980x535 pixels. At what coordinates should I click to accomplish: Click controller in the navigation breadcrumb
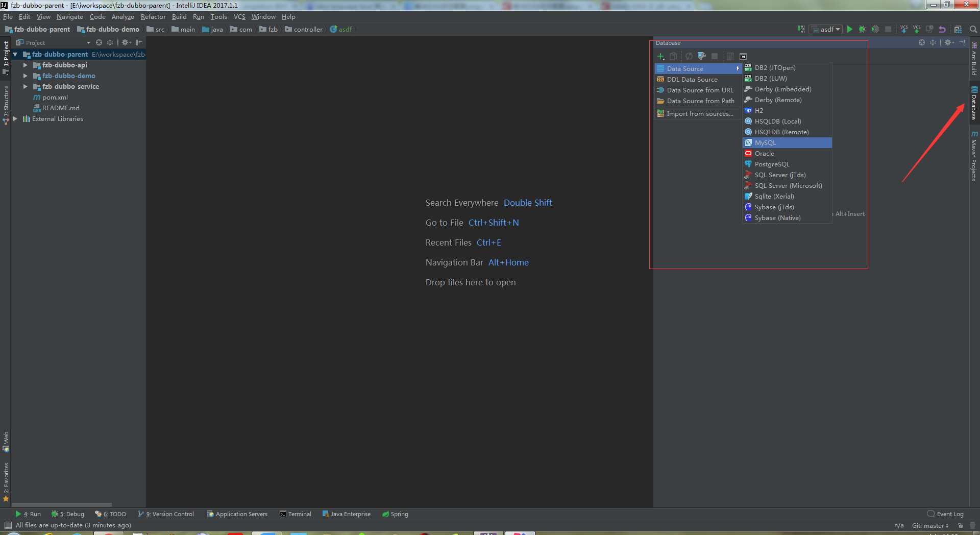[x=304, y=29]
